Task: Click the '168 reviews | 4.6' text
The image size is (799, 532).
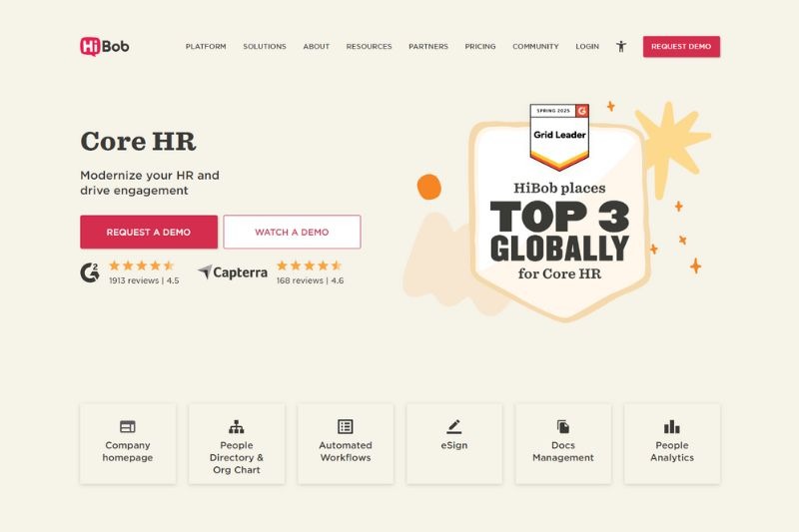Action: (x=310, y=280)
